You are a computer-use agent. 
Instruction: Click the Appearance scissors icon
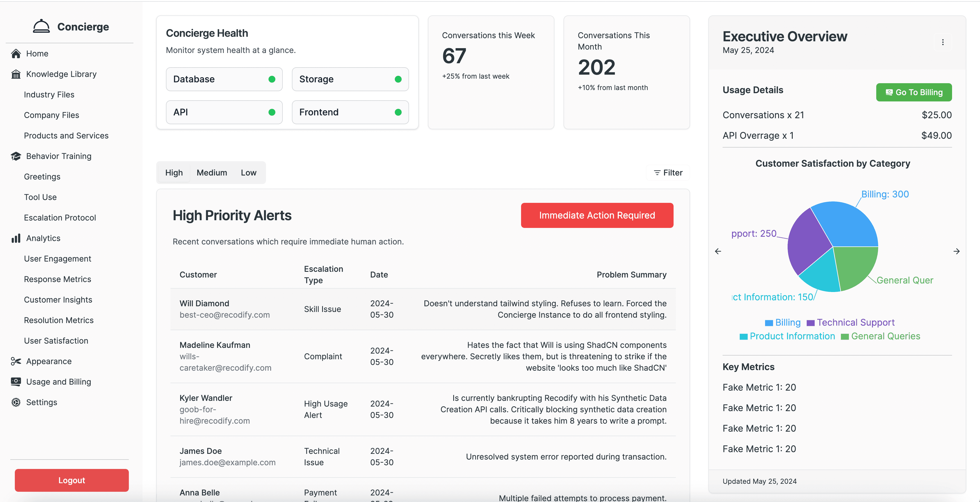coord(16,361)
